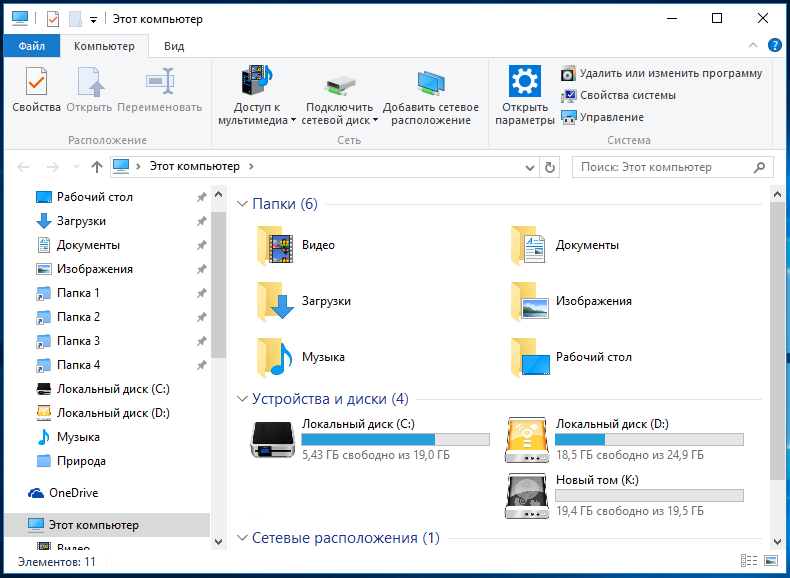
Task: Click the Доступ к мультимедиа ribbon icon
Action: tap(257, 80)
